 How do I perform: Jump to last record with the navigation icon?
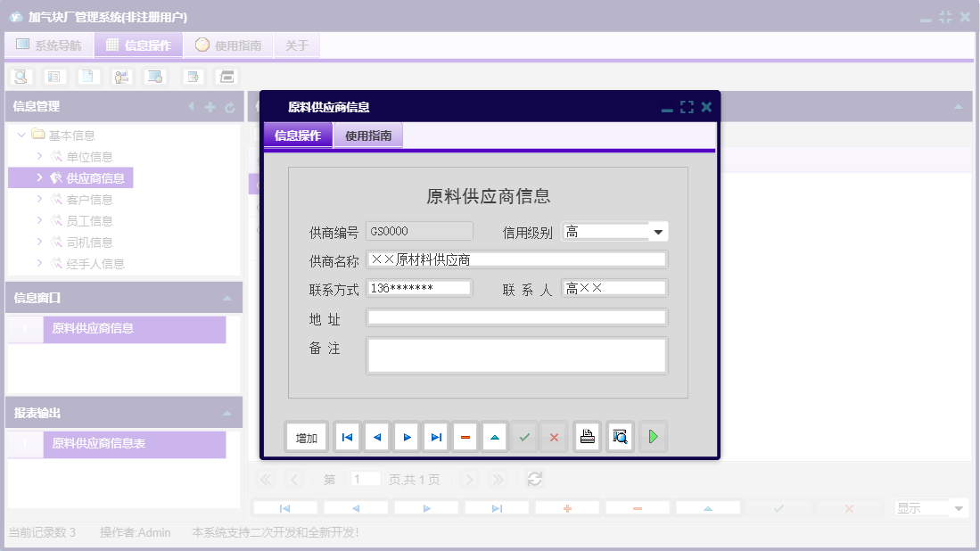(435, 436)
